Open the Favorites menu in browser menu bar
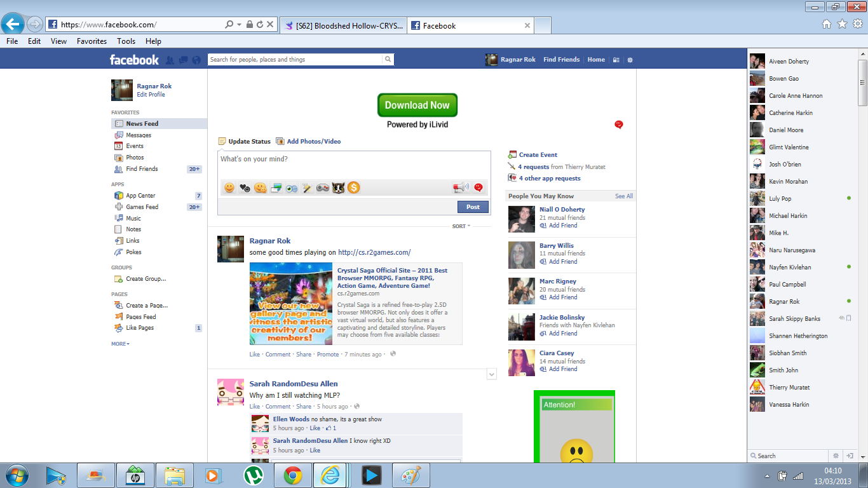Screen dimensions: 868x488 pos(92,41)
